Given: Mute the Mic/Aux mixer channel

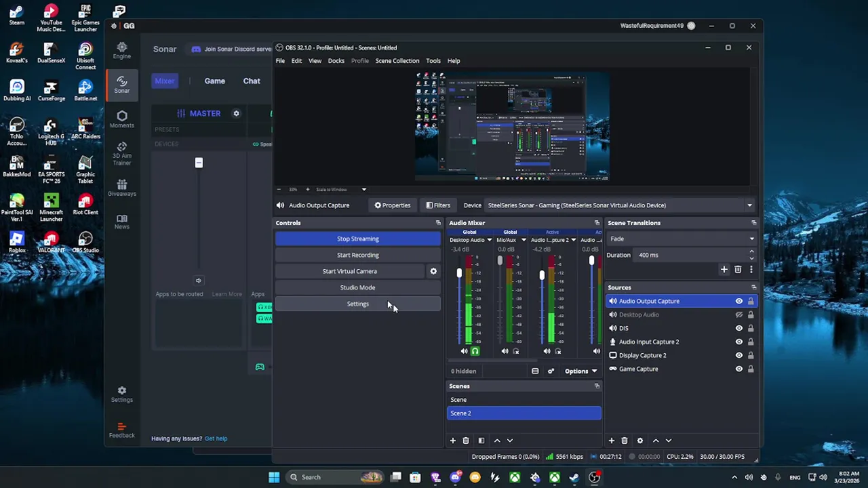Looking at the screenshot, I should coord(505,351).
